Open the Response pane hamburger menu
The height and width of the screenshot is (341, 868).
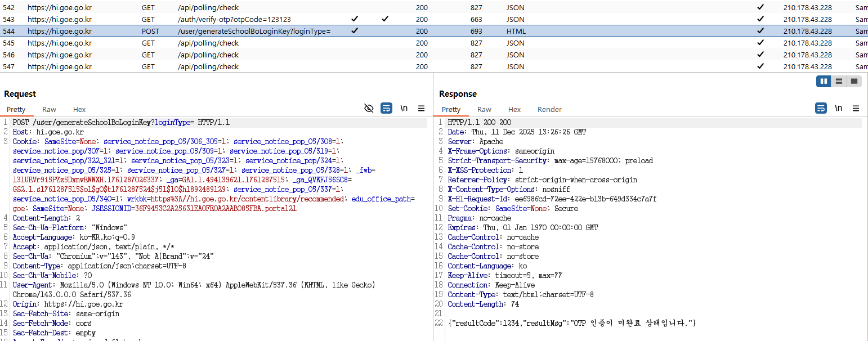pos(856,108)
